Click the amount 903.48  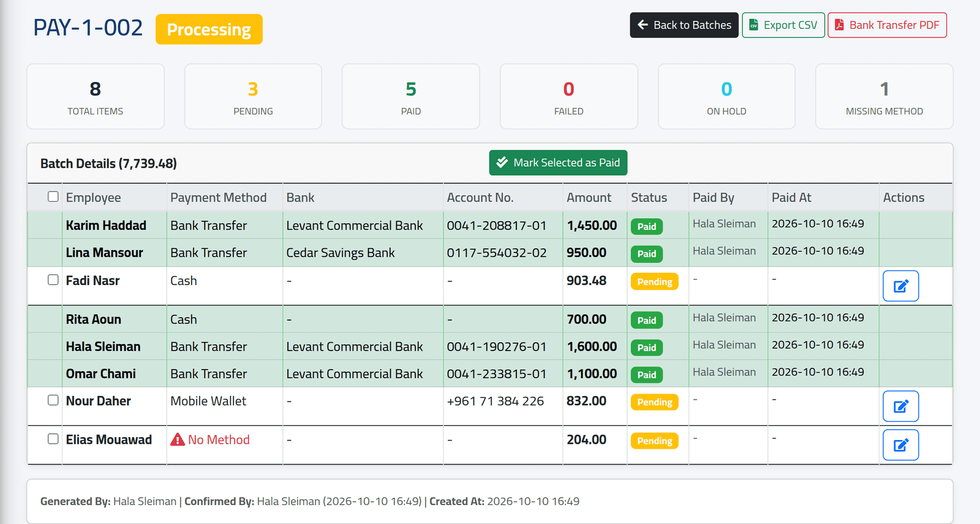(x=586, y=281)
